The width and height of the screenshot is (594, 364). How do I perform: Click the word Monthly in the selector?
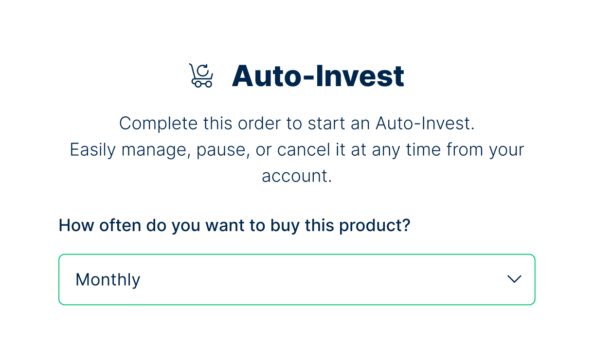[x=108, y=279]
